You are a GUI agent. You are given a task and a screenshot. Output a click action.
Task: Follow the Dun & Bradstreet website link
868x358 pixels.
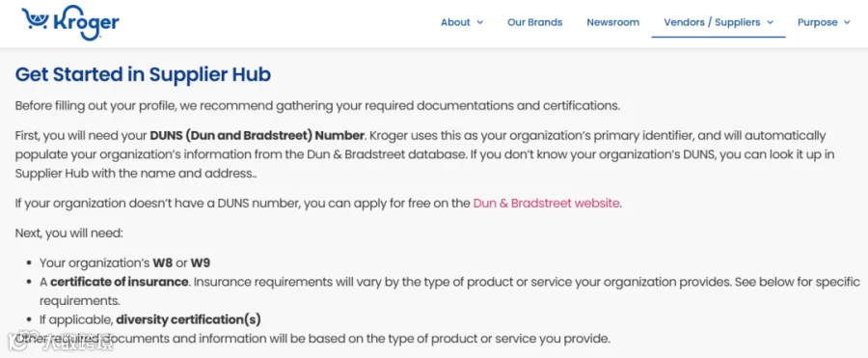point(546,203)
